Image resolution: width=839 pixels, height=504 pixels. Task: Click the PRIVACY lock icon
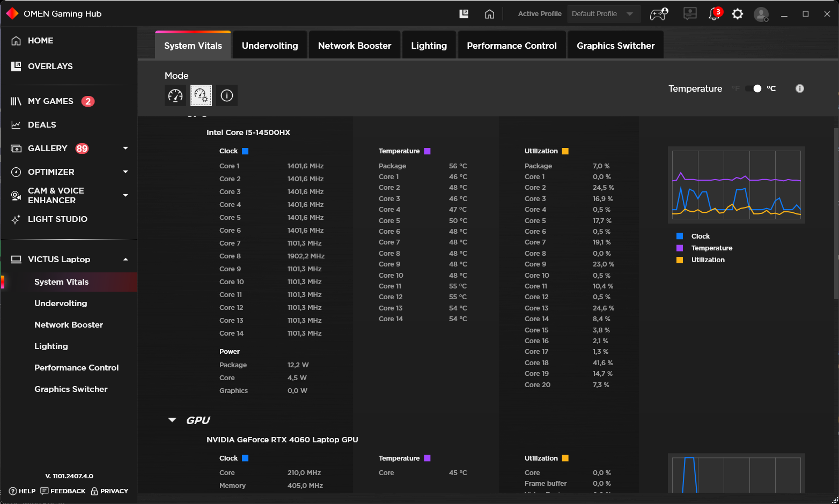[x=94, y=491]
